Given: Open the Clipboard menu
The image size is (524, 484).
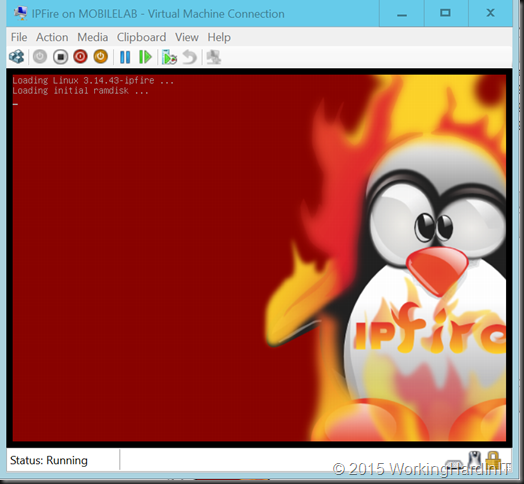Looking at the screenshot, I should (141, 37).
